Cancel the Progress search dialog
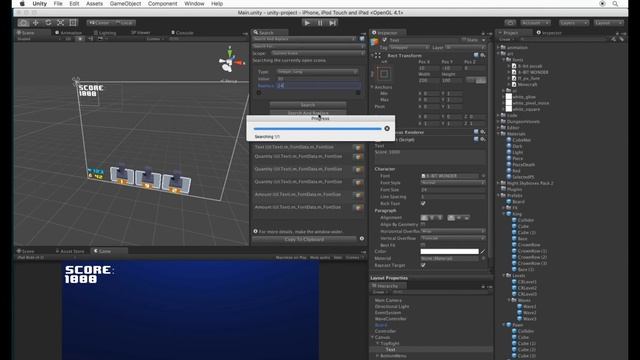The height and width of the screenshot is (360, 640). click(x=387, y=129)
